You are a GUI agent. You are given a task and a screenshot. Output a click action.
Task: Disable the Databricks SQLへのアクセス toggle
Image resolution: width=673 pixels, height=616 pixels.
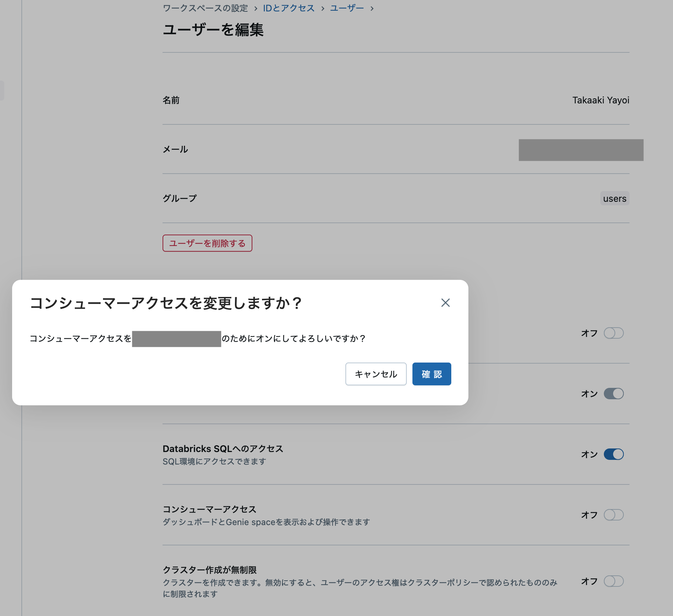point(614,454)
